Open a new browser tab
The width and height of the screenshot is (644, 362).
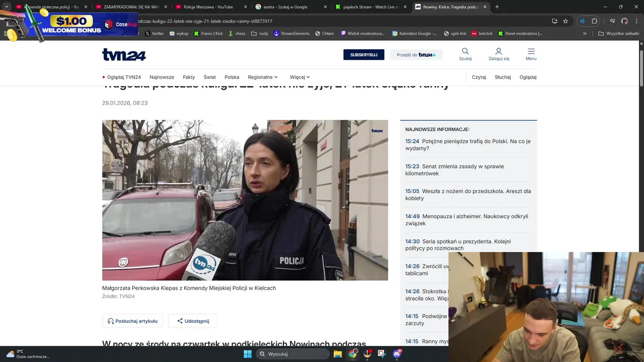point(497,7)
